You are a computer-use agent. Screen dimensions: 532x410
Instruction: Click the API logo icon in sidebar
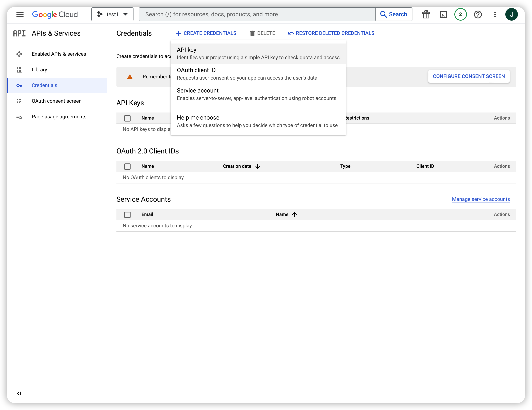19,33
